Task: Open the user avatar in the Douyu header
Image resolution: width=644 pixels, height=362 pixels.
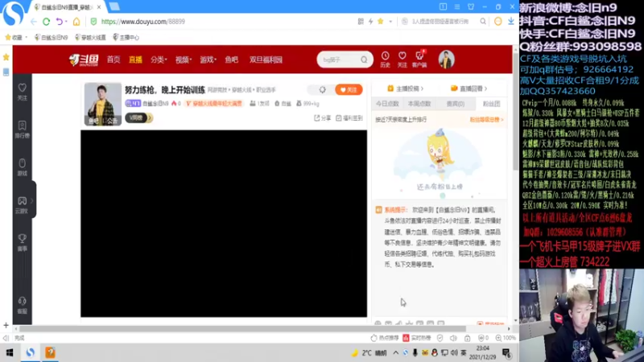Action: tap(446, 60)
